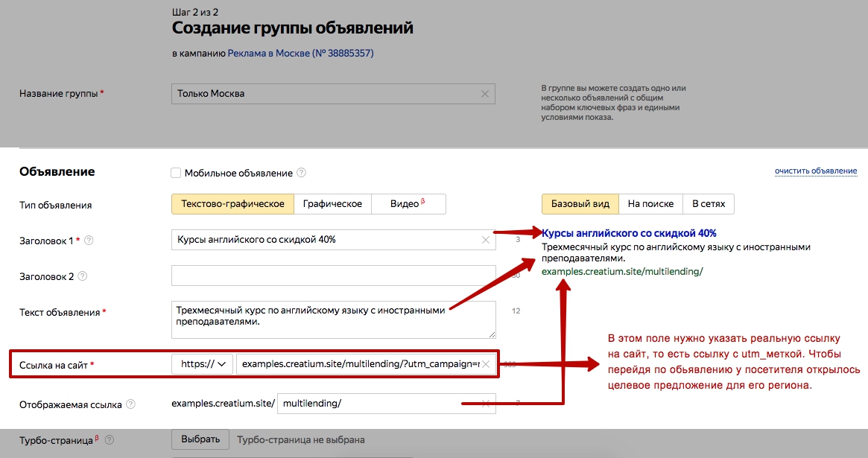Click into the Текст объявления text area

[x=333, y=319]
